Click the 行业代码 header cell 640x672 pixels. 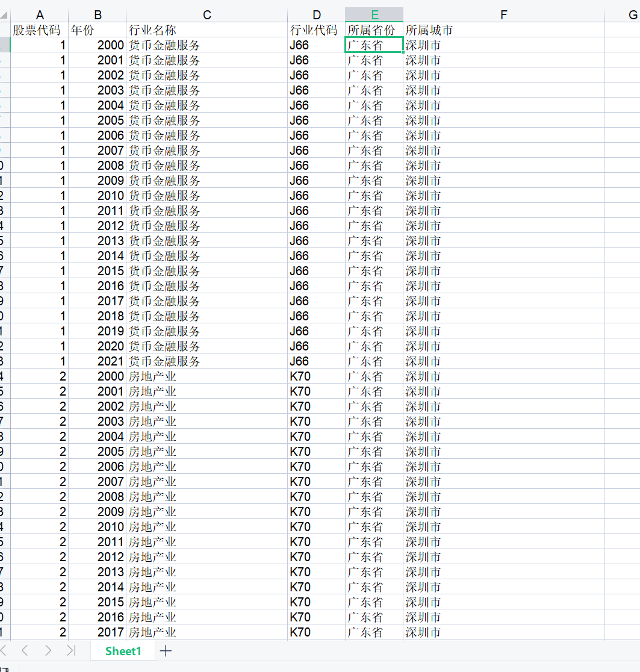317,30
